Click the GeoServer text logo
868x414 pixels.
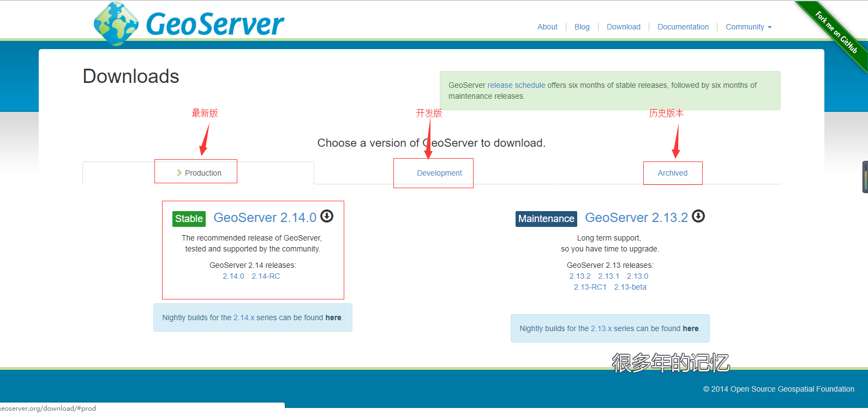tap(215, 24)
